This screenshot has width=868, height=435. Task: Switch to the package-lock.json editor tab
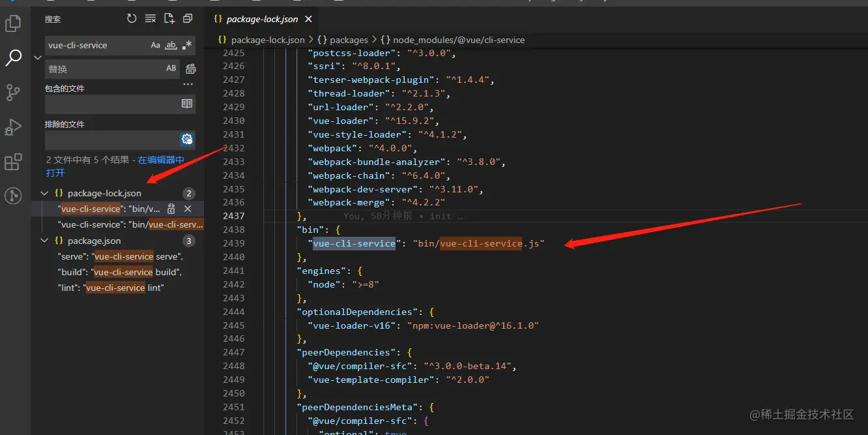tap(262, 19)
